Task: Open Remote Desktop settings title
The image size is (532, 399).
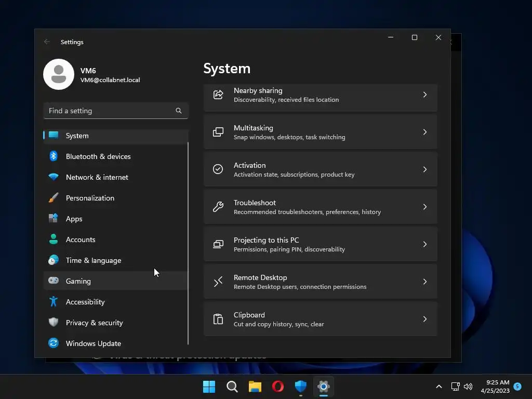Action: coord(260,277)
